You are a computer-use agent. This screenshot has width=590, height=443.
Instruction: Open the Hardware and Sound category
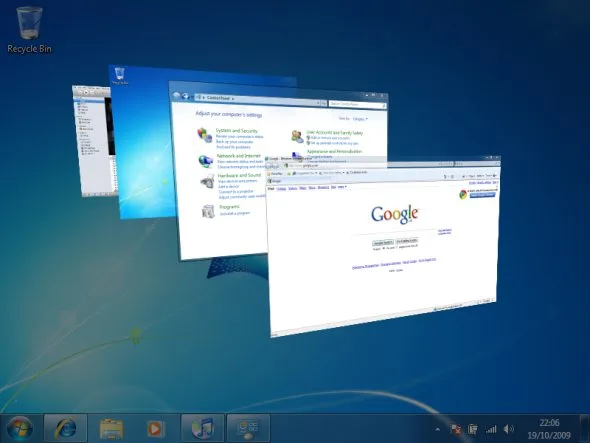click(239, 175)
